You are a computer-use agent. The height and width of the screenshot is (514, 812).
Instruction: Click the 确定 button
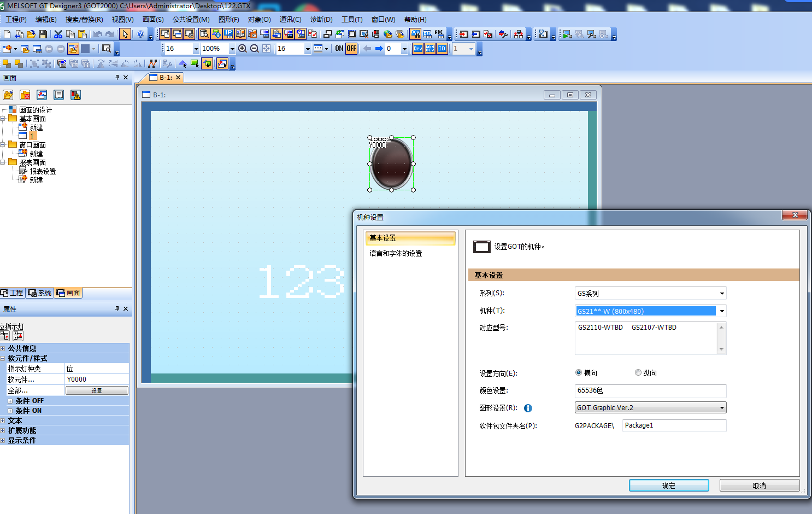pyautogui.click(x=668, y=486)
